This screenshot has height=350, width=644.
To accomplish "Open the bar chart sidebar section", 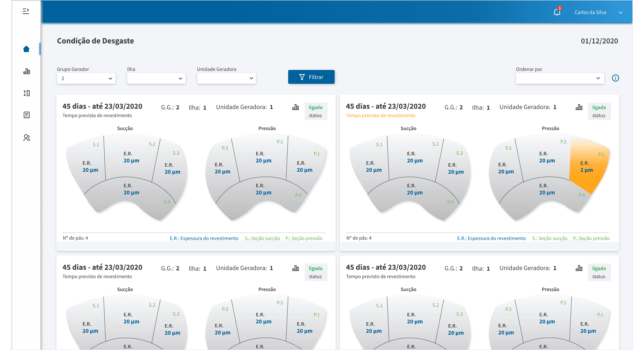I will (x=26, y=71).
